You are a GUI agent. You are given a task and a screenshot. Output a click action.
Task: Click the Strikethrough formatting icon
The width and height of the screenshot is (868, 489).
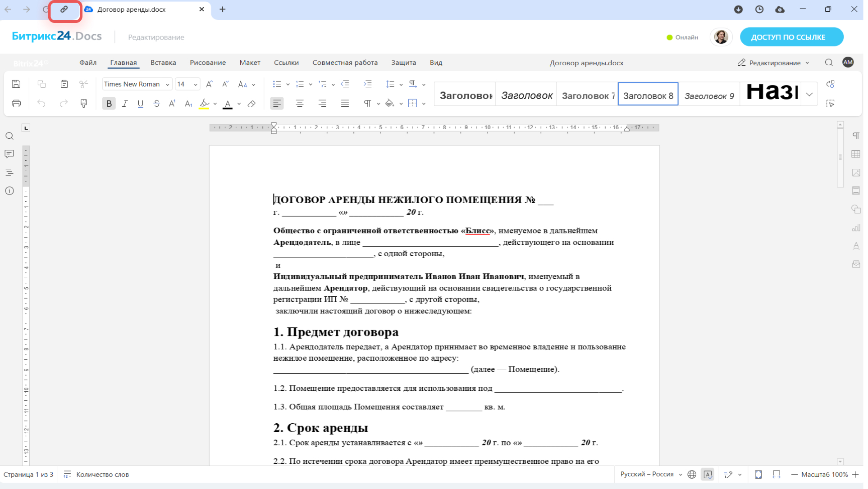tap(156, 104)
